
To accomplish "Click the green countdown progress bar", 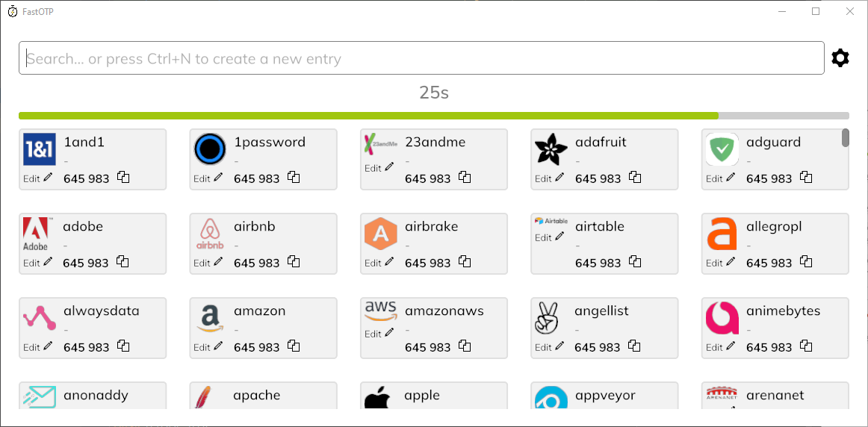I will tap(369, 116).
